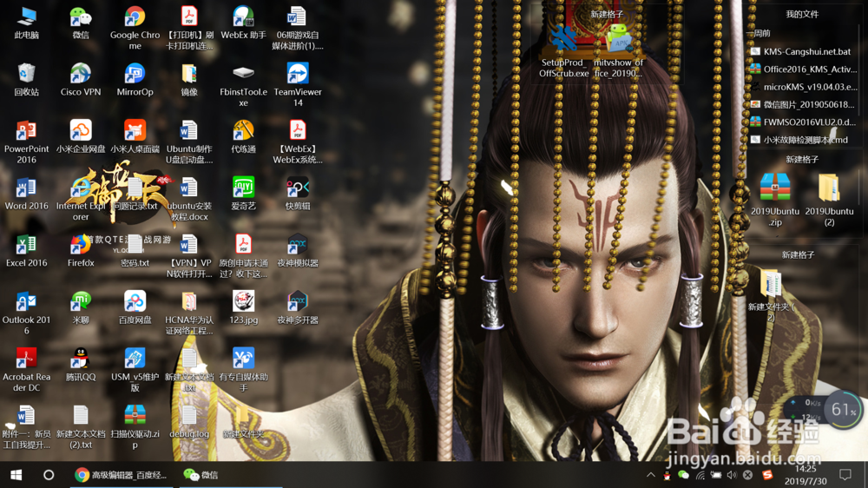This screenshot has width=868, height=488.
Task: Expand hidden system tray icons
Action: (x=651, y=475)
